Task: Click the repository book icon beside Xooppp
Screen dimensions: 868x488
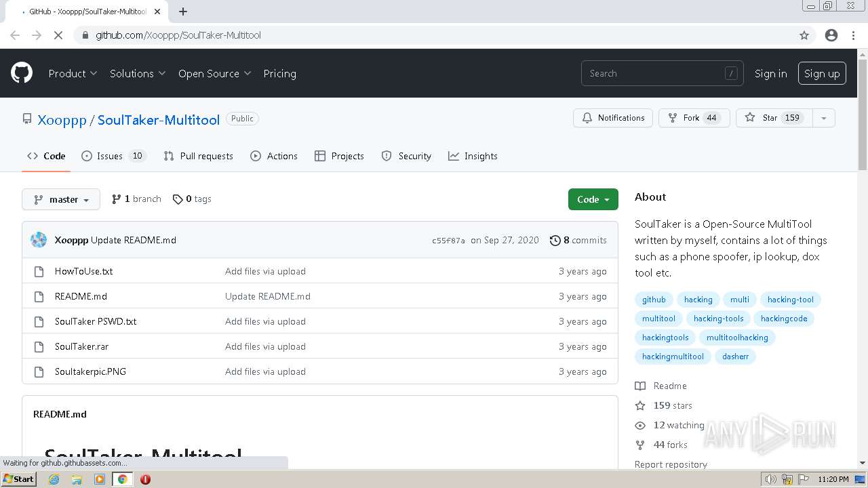Action: pyautogui.click(x=27, y=119)
